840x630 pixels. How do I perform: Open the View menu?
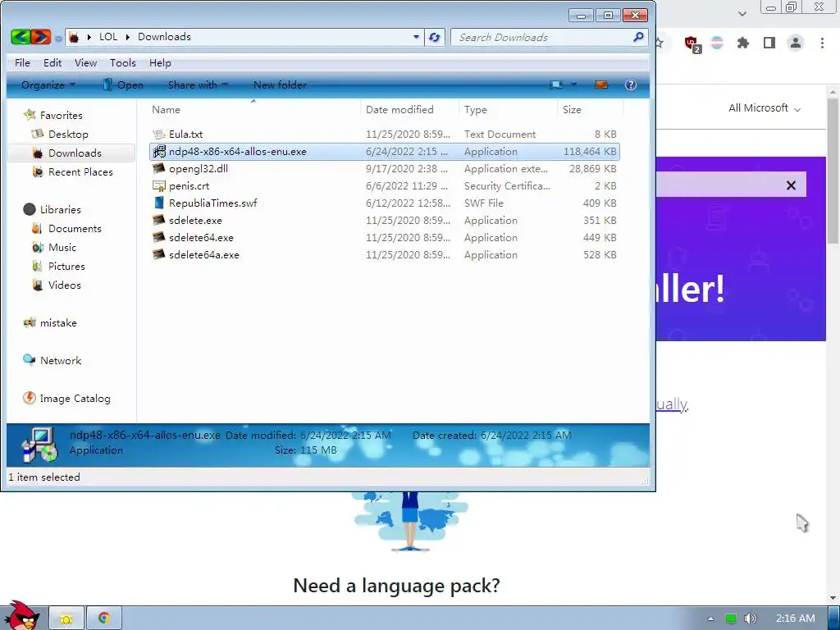point(85,63)
